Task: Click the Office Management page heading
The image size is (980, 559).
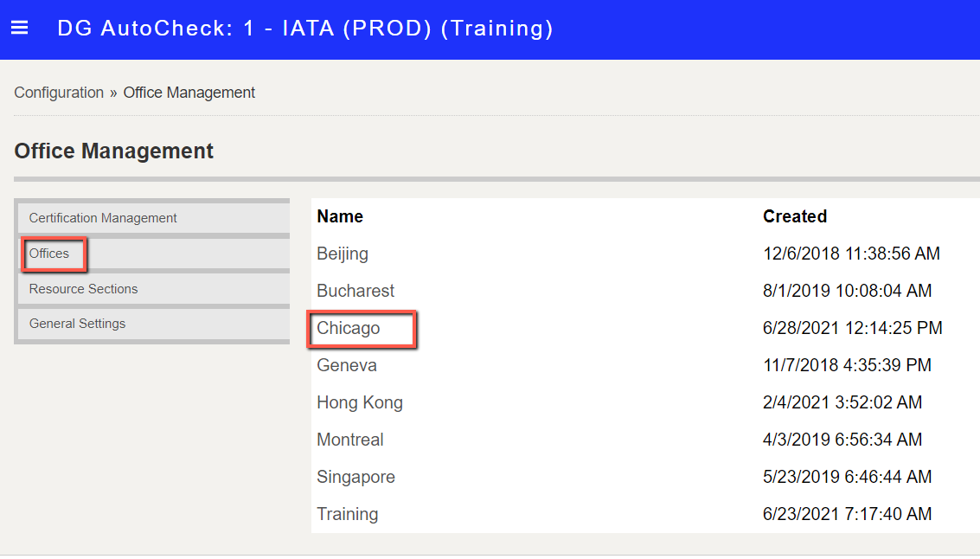Action: coord(114,151)
